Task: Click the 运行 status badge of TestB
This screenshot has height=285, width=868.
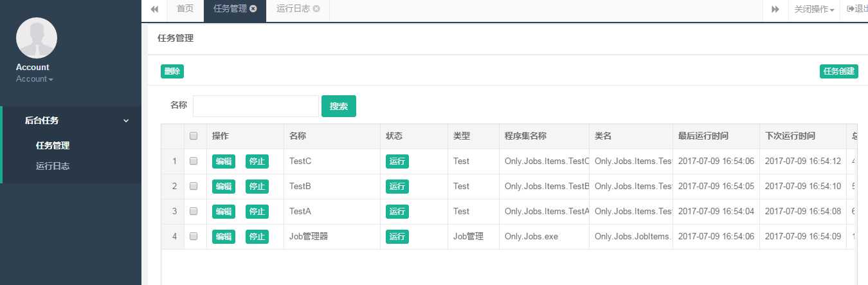Action: pos(397,187)
